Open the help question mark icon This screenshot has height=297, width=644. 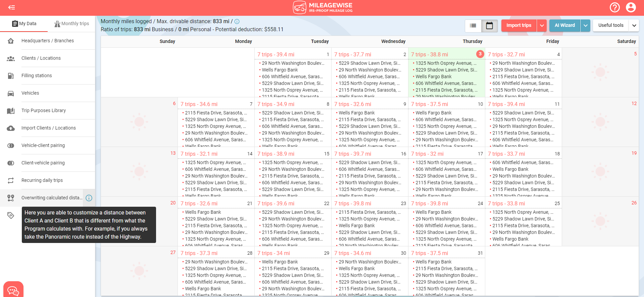tap(614, 7)
